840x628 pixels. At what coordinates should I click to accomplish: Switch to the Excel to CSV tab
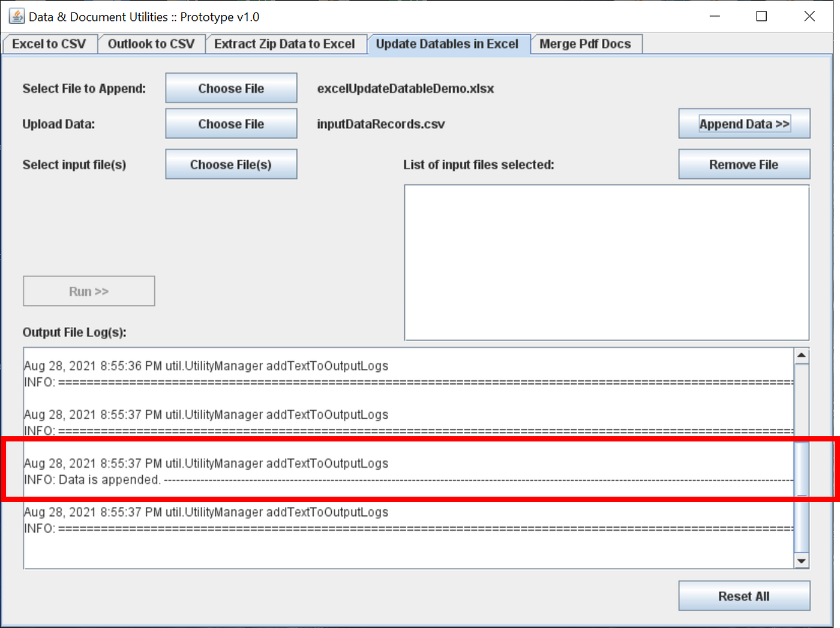[x=50, y=43]
